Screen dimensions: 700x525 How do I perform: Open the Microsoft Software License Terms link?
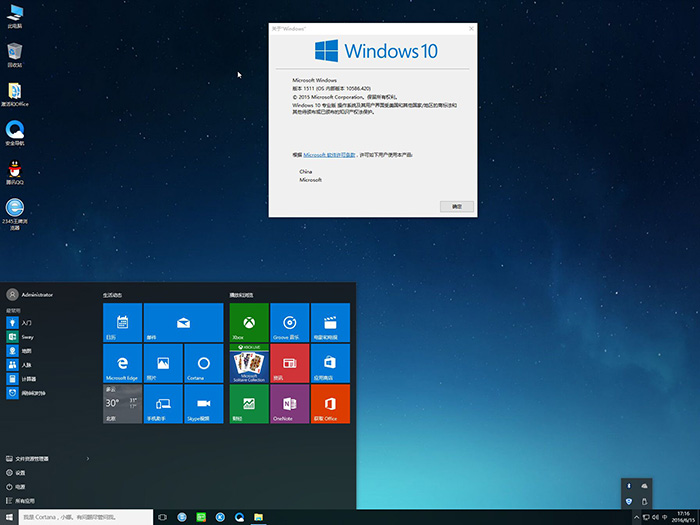329,155
